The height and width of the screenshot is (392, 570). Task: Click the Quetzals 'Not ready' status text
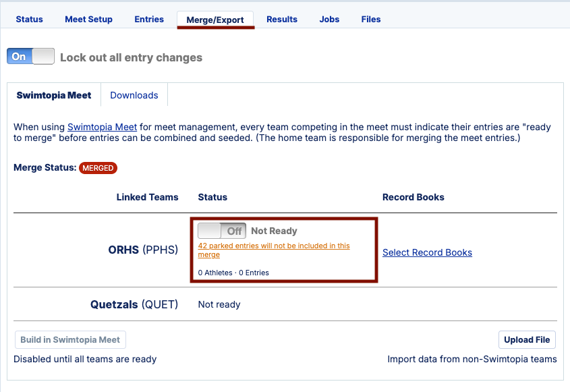pyautogui.click(x=219, y=304)
